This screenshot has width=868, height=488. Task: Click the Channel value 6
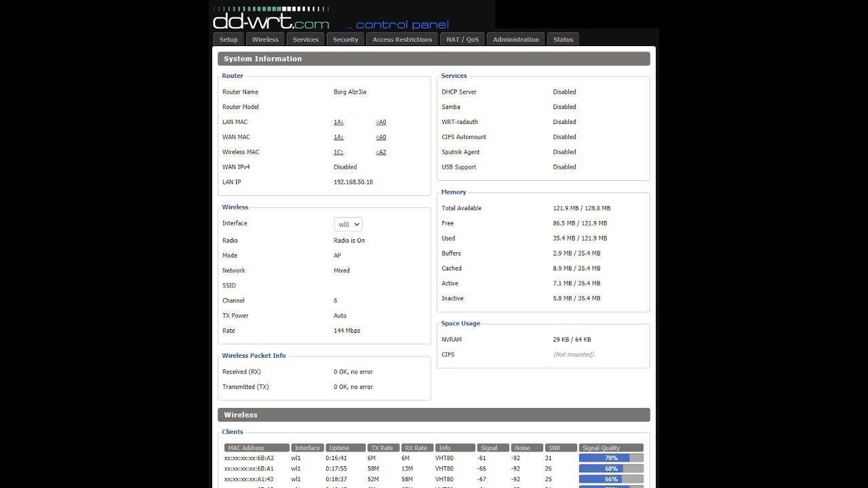click(335, 301)
